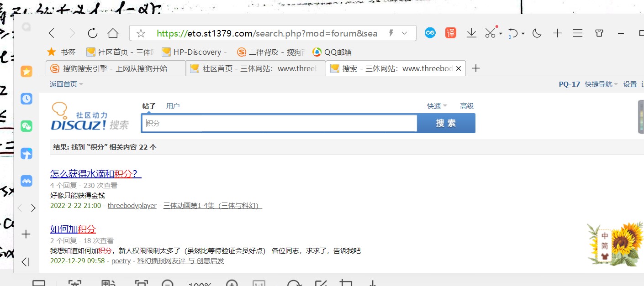
Task: Expand the 返回首页 dropdown
Action: pyautogui.click(x=67, y=84)
